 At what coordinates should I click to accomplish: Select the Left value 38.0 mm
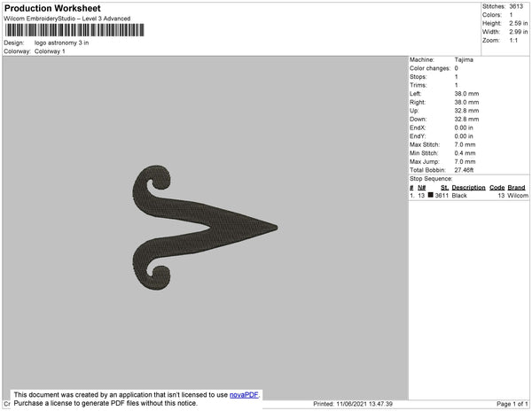(x=466, y=94)
